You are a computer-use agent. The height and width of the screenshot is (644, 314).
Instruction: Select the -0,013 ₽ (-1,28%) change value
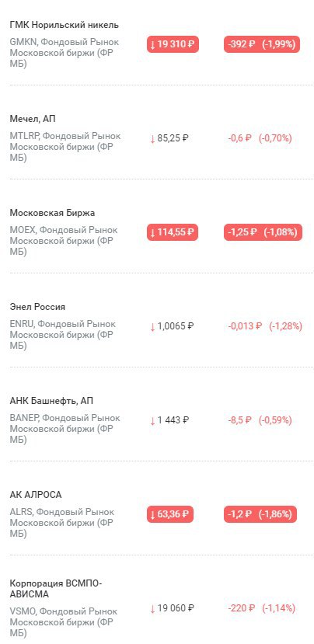click(x=265, y=326)
